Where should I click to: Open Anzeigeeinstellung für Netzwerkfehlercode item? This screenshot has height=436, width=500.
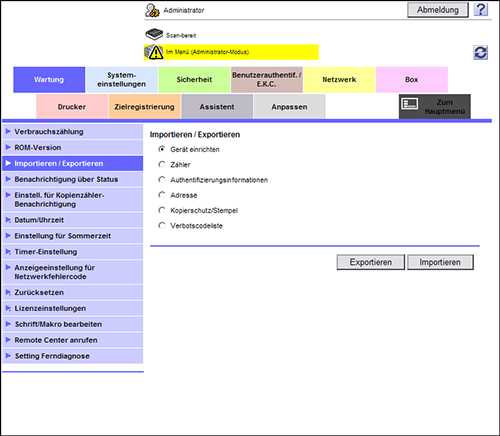point(72,272)
